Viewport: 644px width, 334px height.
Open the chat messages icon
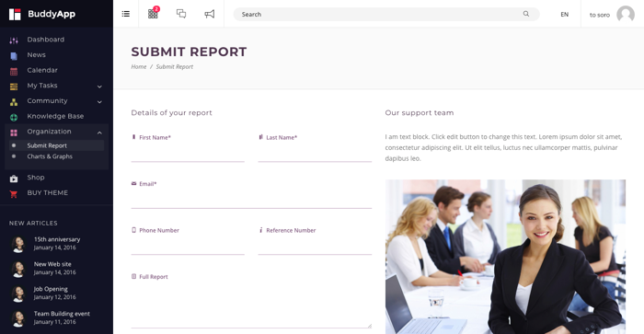click(x=181, y=14)
